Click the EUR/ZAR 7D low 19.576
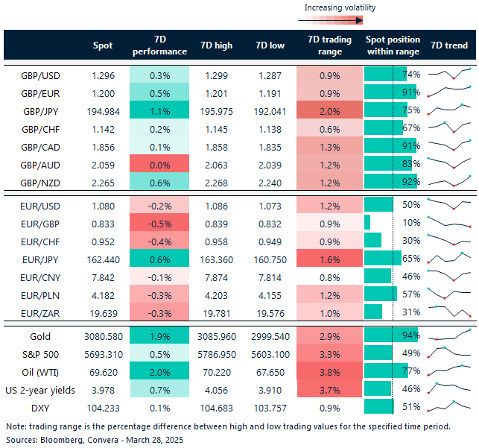Image resolution: width=479 pixels, height=448 pixels. 270,314
